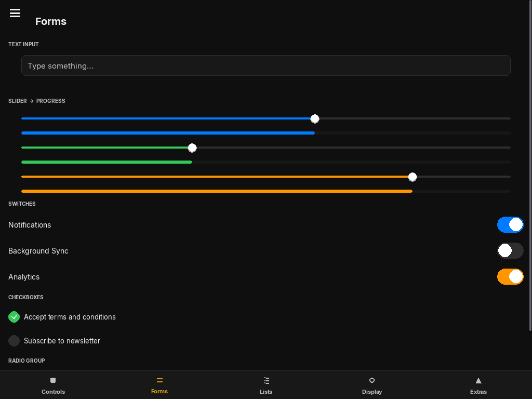Click the 'SWITCHES' section heading

(22, 204)
